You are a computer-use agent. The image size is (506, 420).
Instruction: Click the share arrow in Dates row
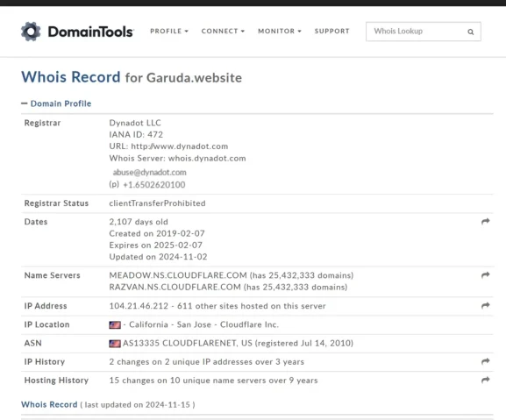(x=485, y=221)
